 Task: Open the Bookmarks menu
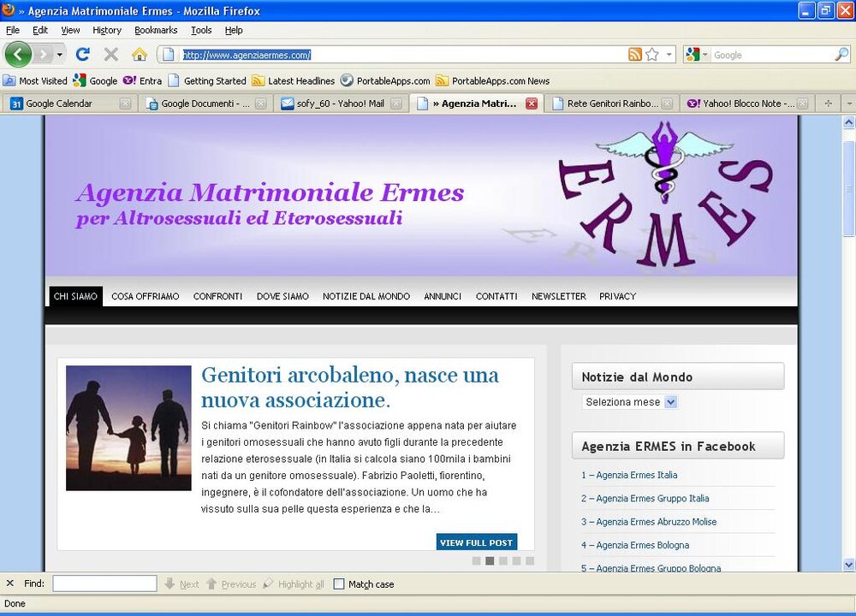coord(156,30)
